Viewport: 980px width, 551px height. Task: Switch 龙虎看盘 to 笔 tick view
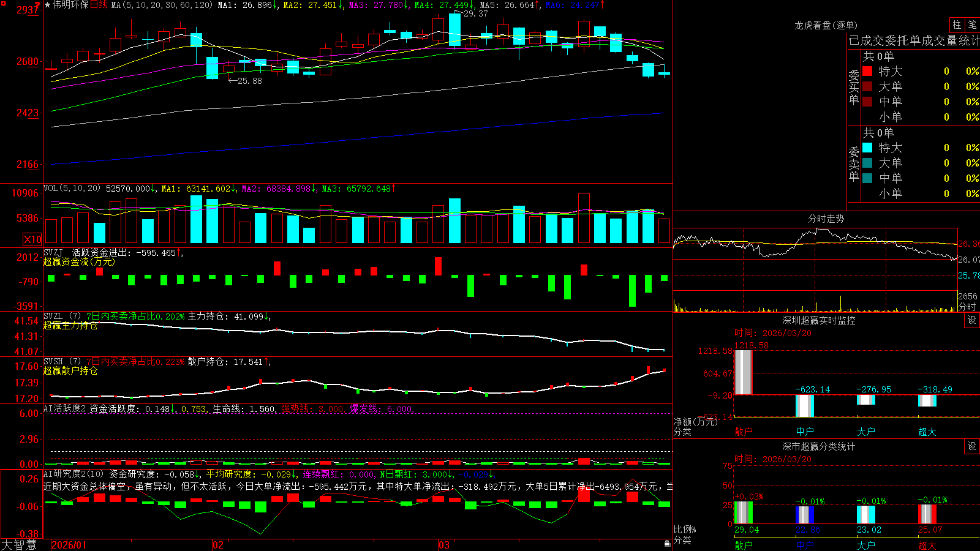tap(972, 24)
